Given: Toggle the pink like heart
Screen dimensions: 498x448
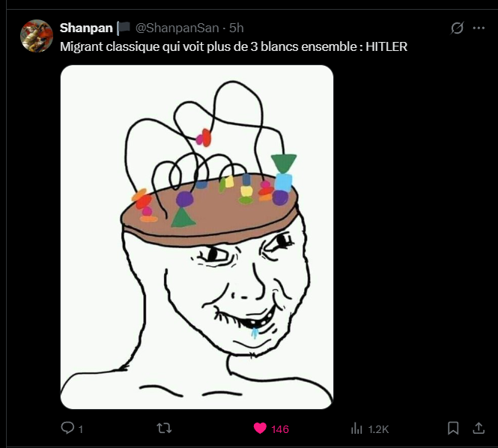Looking at the screenshot, I should (260, 429).
